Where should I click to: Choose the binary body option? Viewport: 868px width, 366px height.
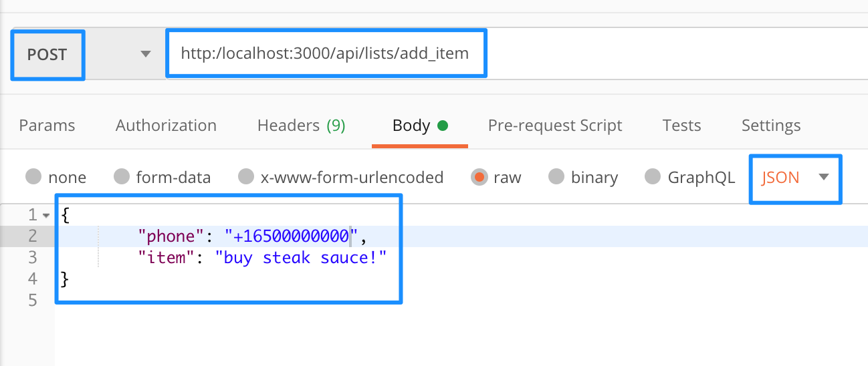pos(556,177)
